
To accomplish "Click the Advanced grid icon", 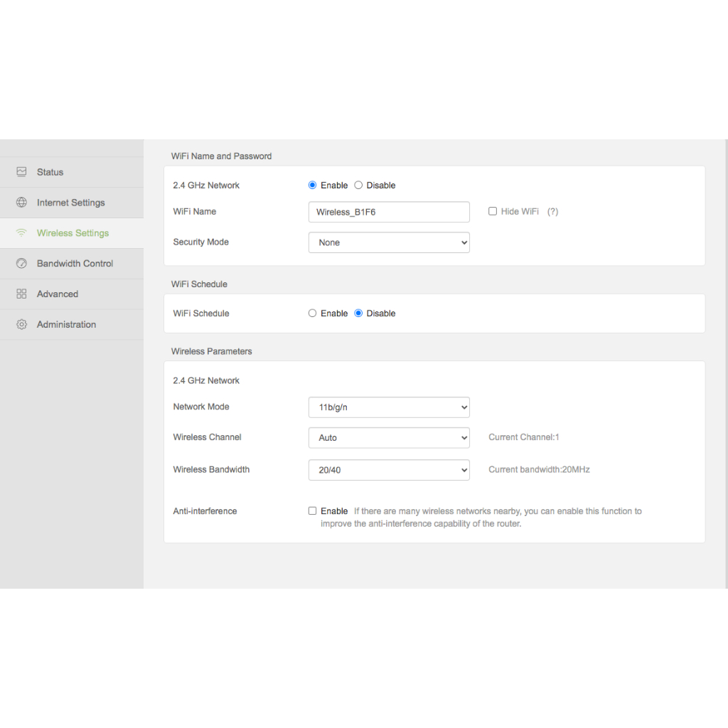I will (x=21, y=294).
